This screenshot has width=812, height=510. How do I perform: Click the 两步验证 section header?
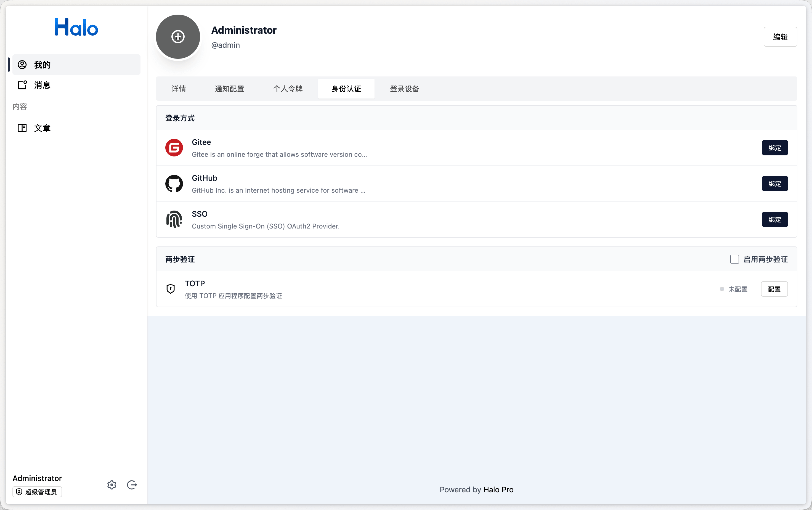click(x=180, y=259)
